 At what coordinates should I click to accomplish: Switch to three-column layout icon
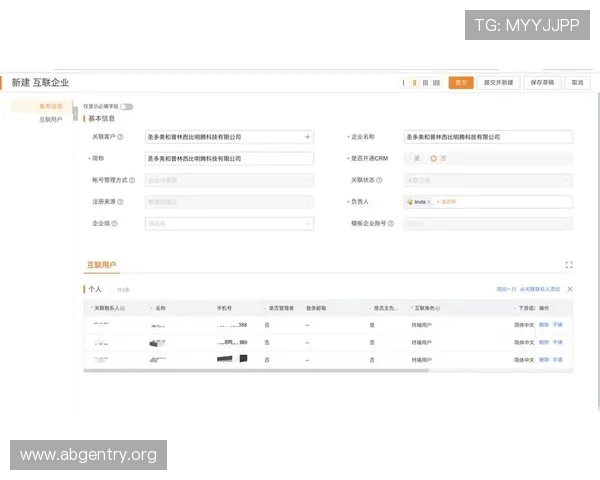click(425, 83)
